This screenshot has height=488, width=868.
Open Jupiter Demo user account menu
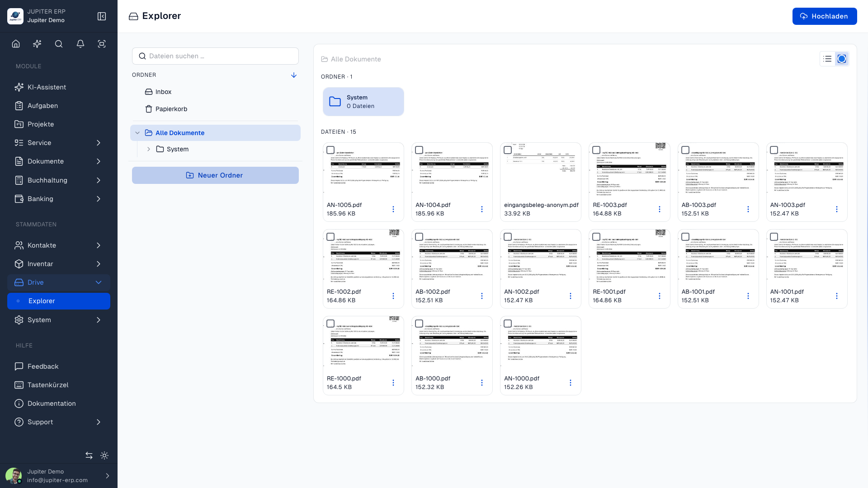click(59, 476)
